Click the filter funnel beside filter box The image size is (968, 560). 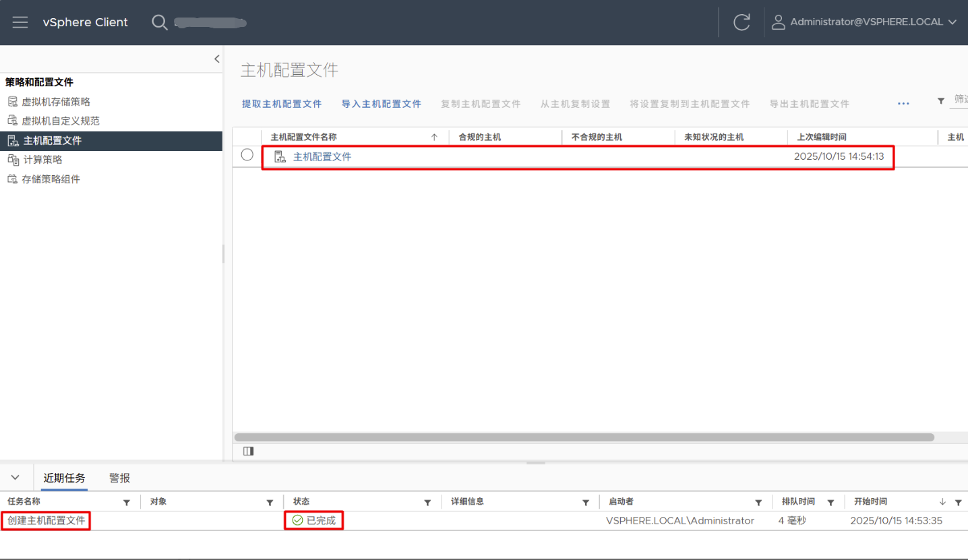(941, 100)
